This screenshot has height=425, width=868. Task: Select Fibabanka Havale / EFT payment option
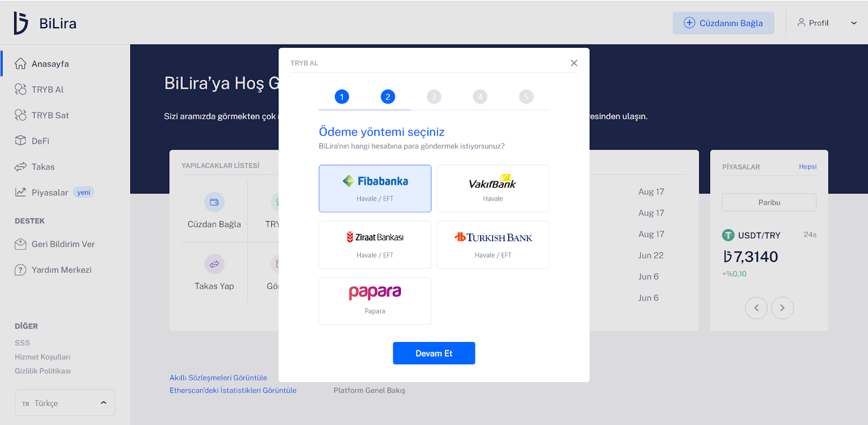coord(375,189)
